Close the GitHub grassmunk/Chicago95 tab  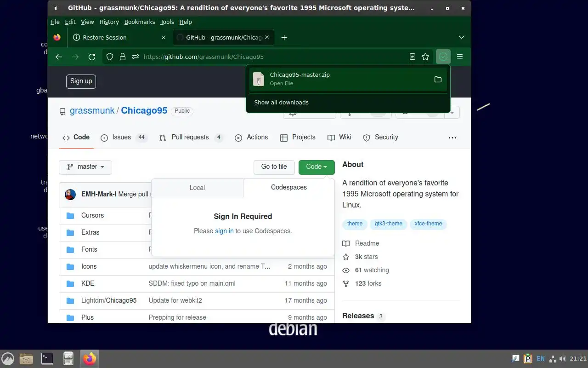tap(267, 37)
